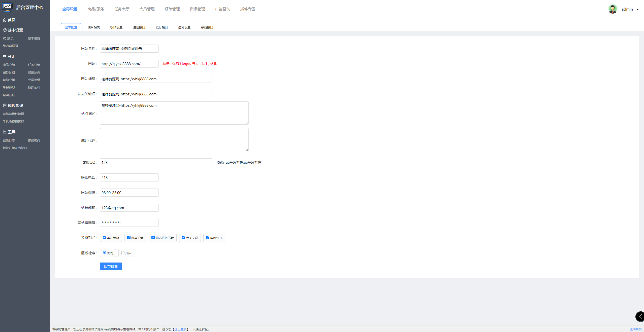The width and height of the screenshot is (644, 332).
Task: Open the 插件专区 top menu
Action: click(x=248, y=9)
